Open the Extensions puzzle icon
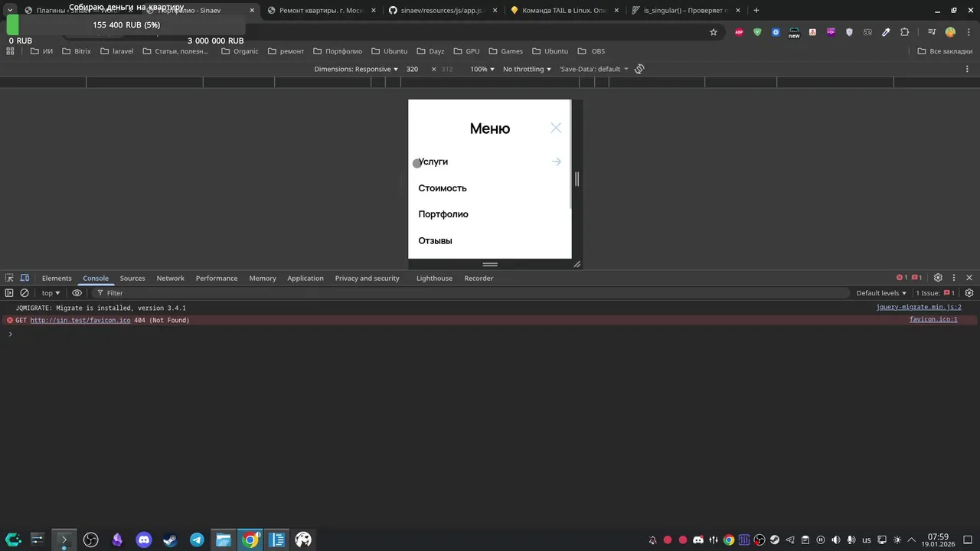 (x=904, y=32)
